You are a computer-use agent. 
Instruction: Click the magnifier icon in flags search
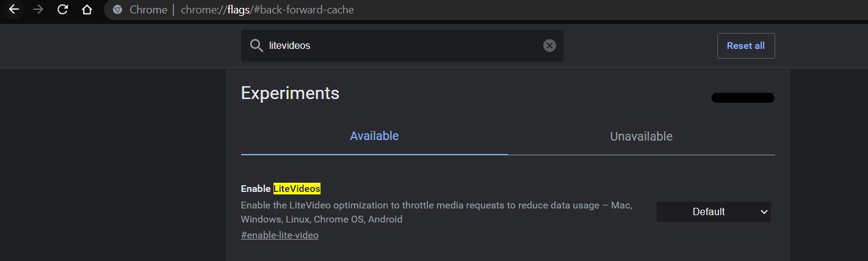[x=256, y=46]
